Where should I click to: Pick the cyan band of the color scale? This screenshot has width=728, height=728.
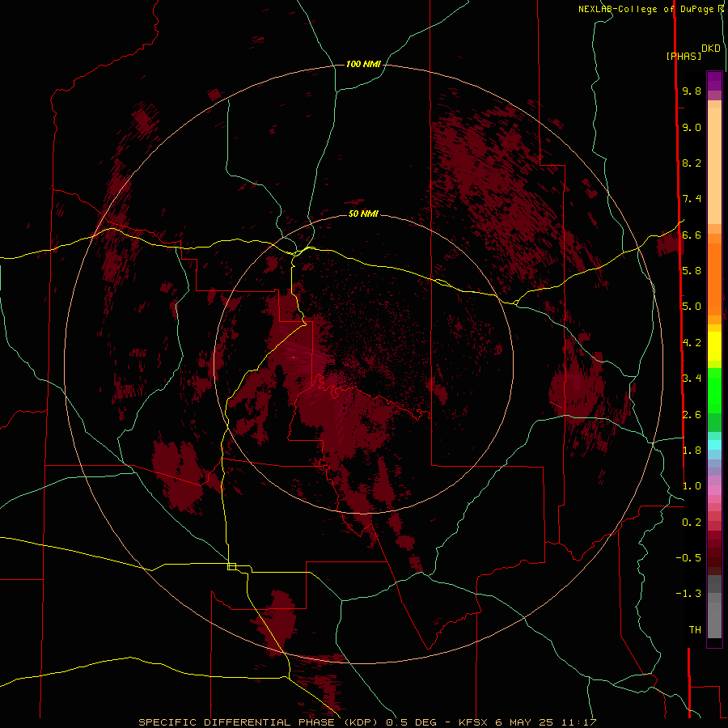click(714, 444)
